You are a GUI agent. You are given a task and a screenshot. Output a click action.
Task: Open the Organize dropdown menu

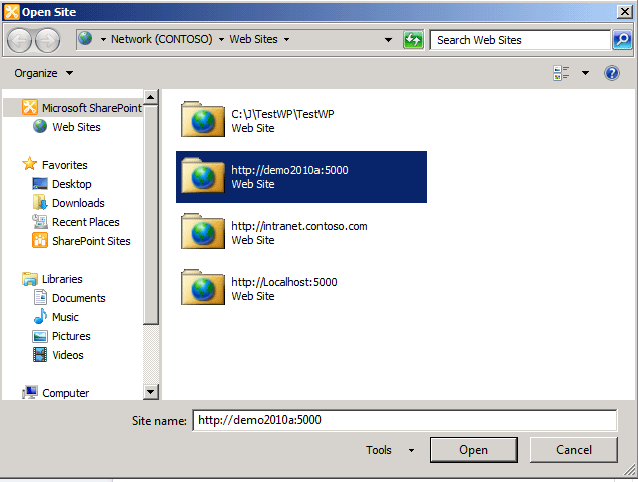pyautogui.click(x=44, y=73)
